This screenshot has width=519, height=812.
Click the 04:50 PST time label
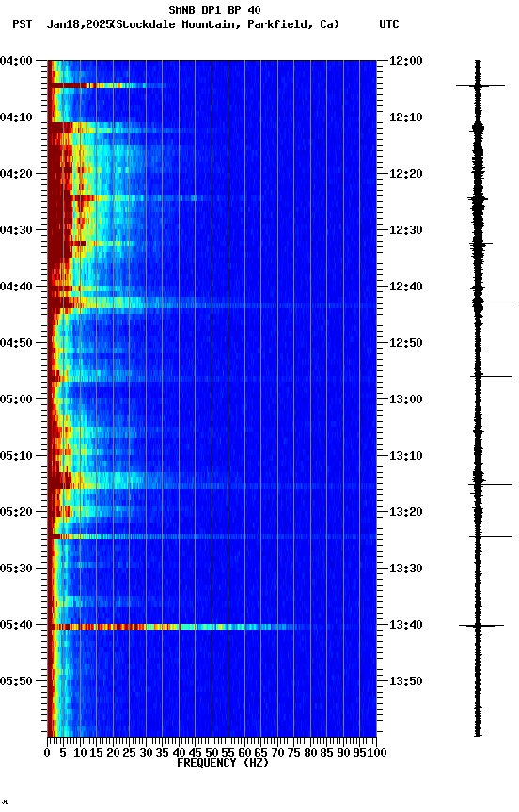[16, 343]
